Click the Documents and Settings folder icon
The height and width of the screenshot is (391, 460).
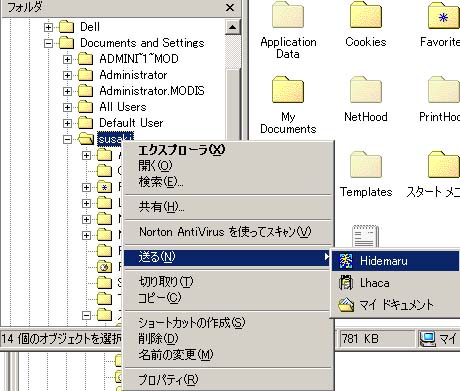point(66,43)
